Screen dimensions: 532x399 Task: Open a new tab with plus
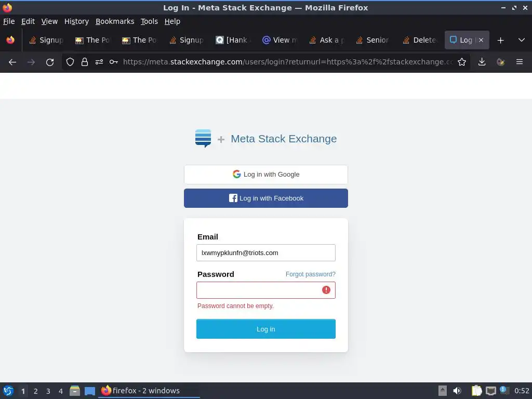[x=500, y=41]
